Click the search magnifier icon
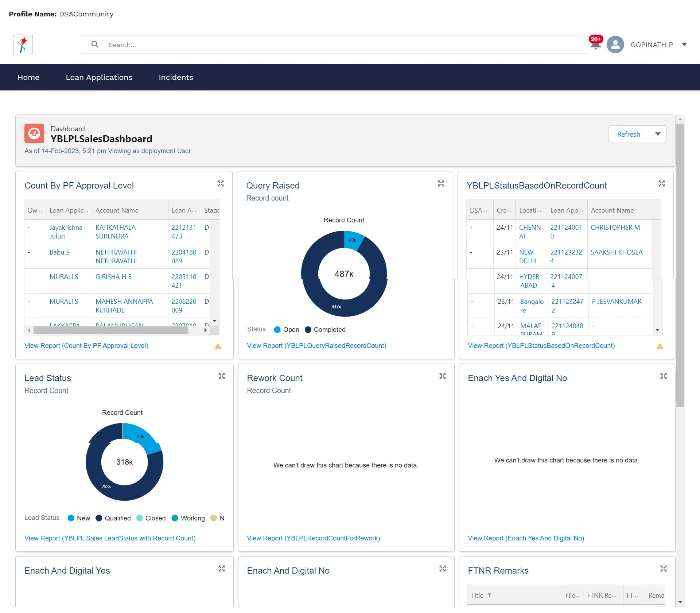Image resolution: width=700 pixels, height=613 pixels. coord(95,44)
